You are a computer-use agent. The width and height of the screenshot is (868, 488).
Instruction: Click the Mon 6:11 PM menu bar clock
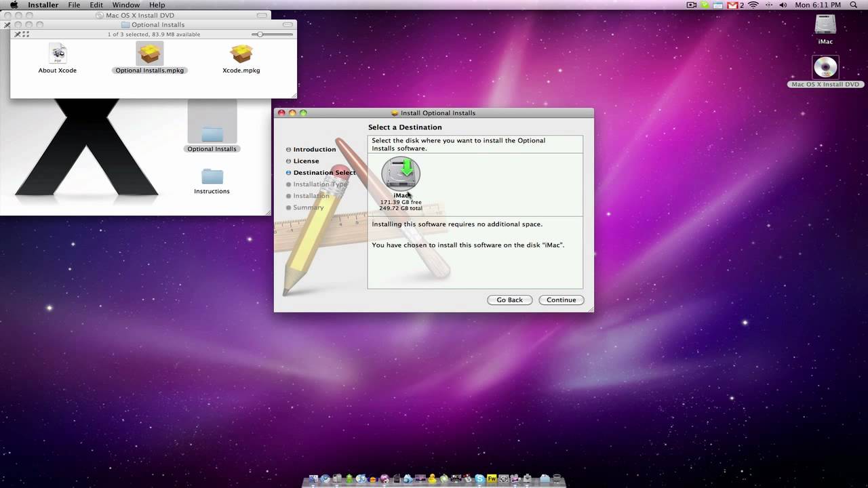818,5
